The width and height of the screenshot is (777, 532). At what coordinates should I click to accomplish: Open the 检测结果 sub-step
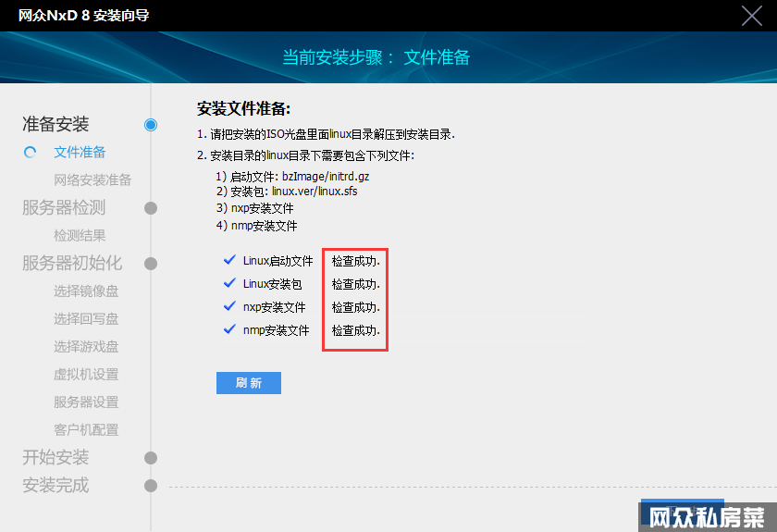coord(80,236)
